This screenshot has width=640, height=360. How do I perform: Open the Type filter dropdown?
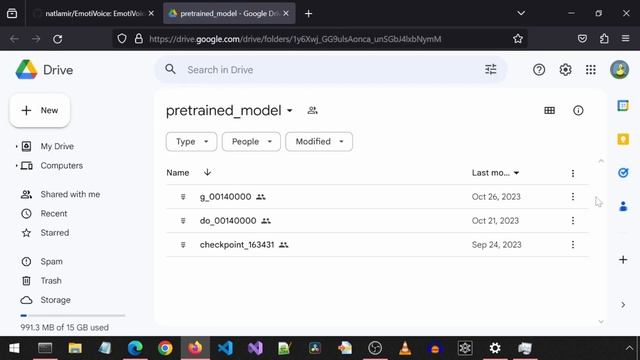191,142
